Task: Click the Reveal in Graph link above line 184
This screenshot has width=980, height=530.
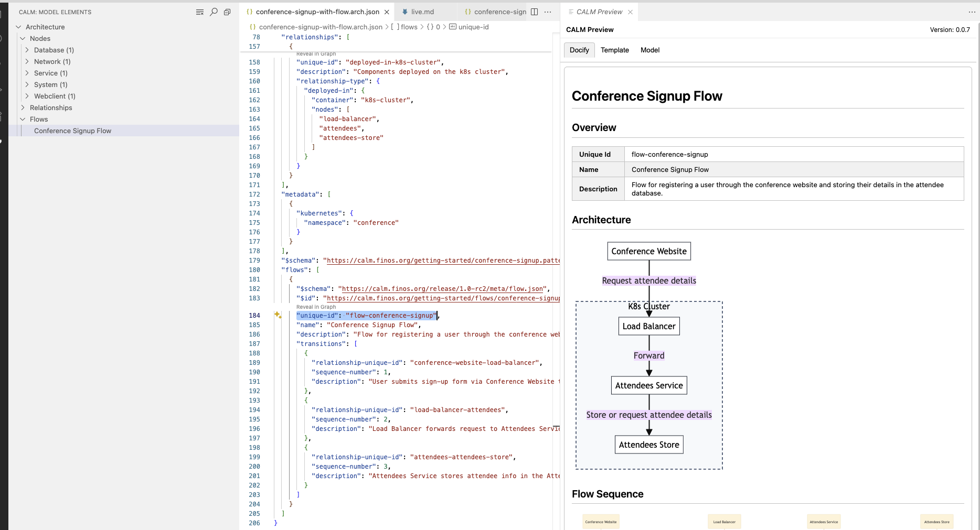Action: (316, 307)
